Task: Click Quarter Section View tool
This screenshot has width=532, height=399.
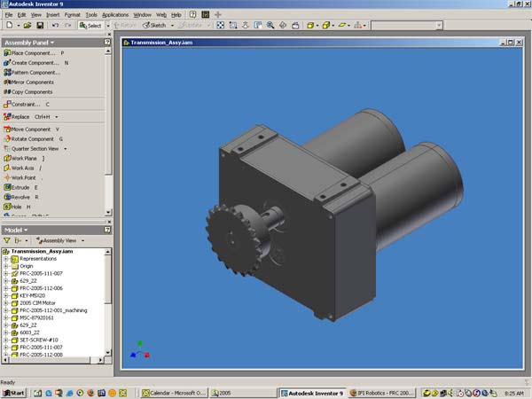Action: pyautogui.click(x=31, y=149)
